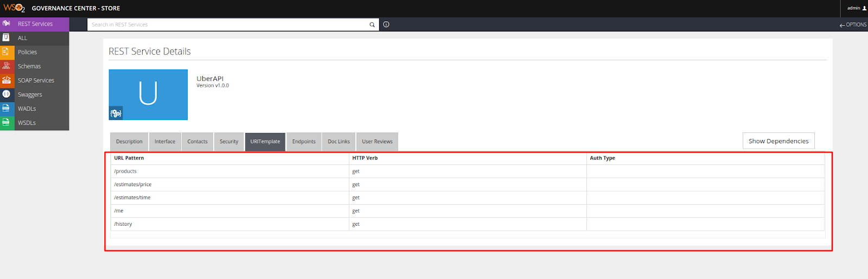Screen dimensions: 868x279
Task: Open Swaggers in the sidebar
Action: pyautogui.click(x=35, y=94)
